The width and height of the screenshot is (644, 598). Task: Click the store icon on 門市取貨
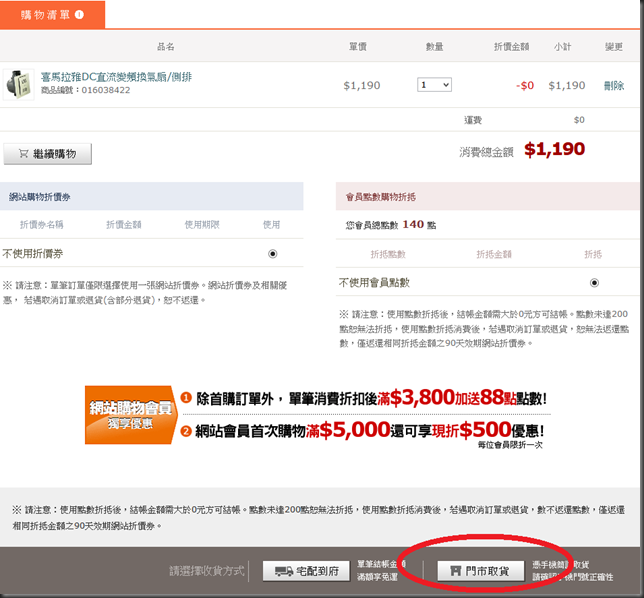click(x=455, y=570)
